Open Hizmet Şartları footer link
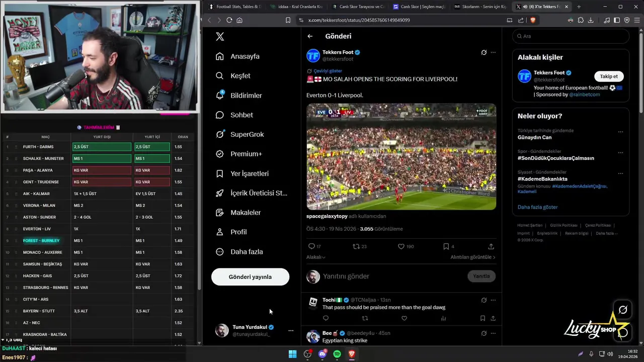644x362 pixels. pyautogui.click(x=530, y=225)
